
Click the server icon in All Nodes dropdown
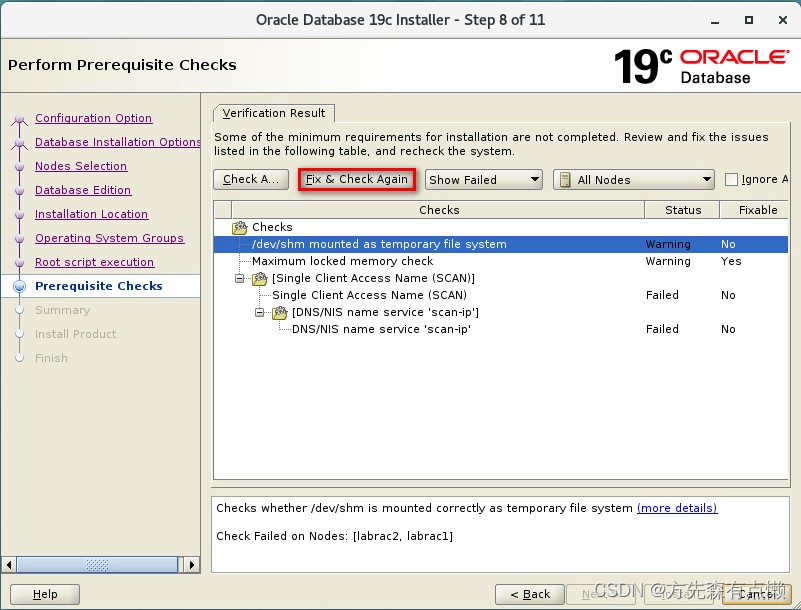(565, 180)
